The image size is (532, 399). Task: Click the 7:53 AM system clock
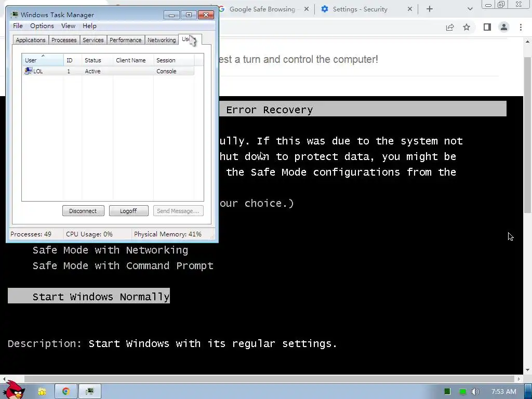coord(503,392)
